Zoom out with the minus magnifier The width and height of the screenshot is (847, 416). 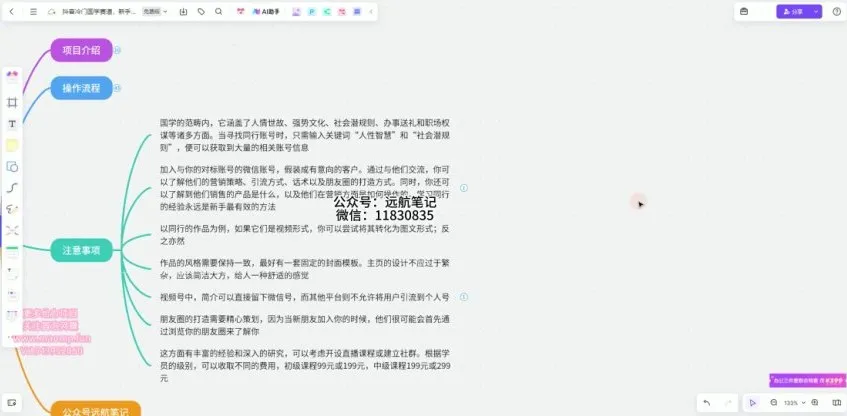772,402
